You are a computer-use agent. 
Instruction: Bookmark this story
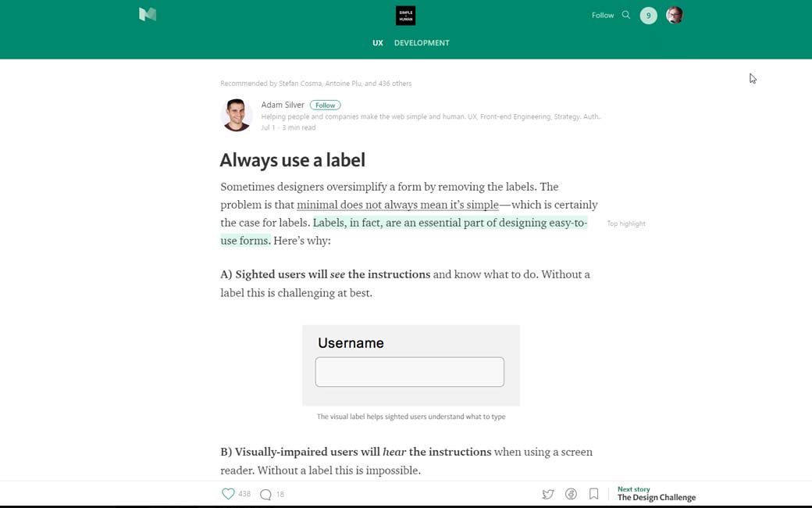pyautogui.click(x=593, y=494)
